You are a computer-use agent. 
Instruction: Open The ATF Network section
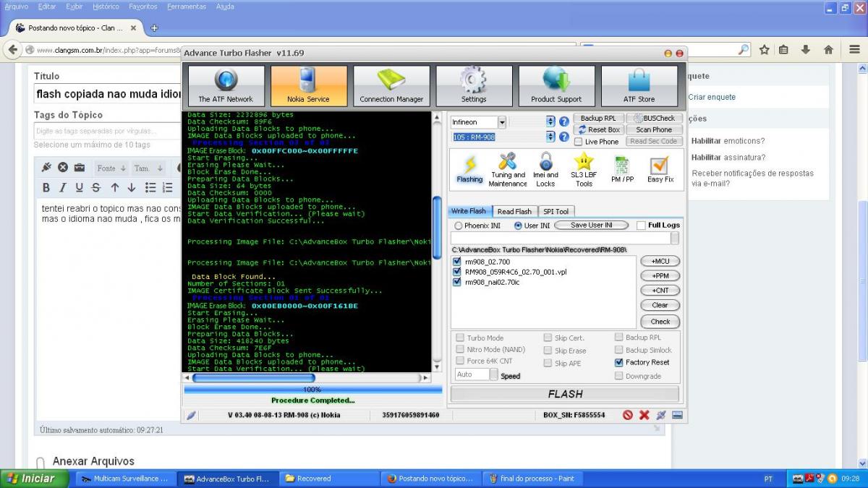click(x=226, y=86)
